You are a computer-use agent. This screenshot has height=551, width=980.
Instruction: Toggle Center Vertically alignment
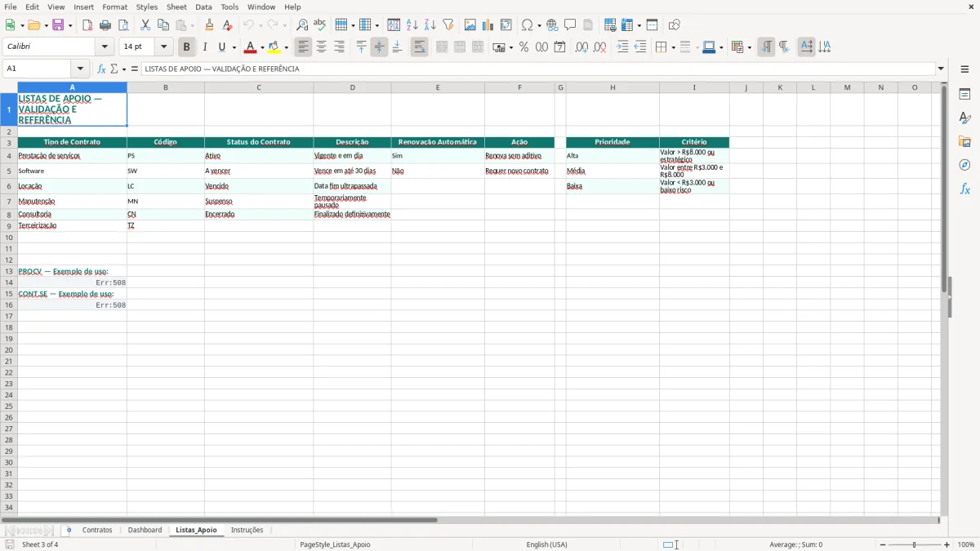379,47
